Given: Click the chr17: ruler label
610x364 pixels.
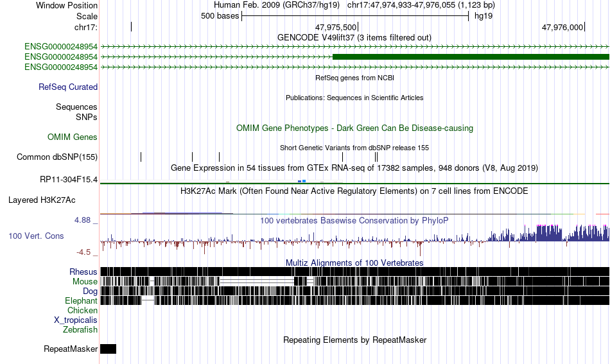Looking at the screenshot, I should 86,27.
